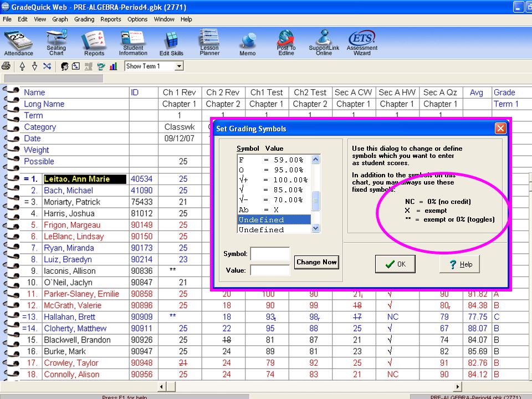Click the Edit Skills icon

point(171,43)
